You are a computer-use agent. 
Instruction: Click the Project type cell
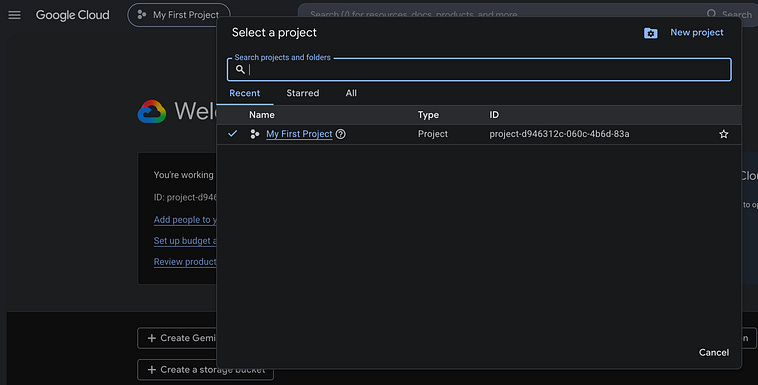pos(433,134)
